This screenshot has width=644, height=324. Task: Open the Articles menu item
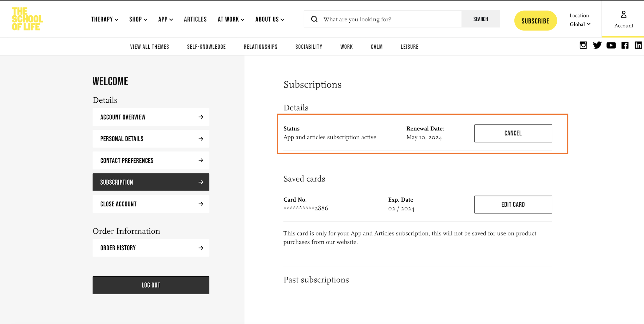pos(195,19)
